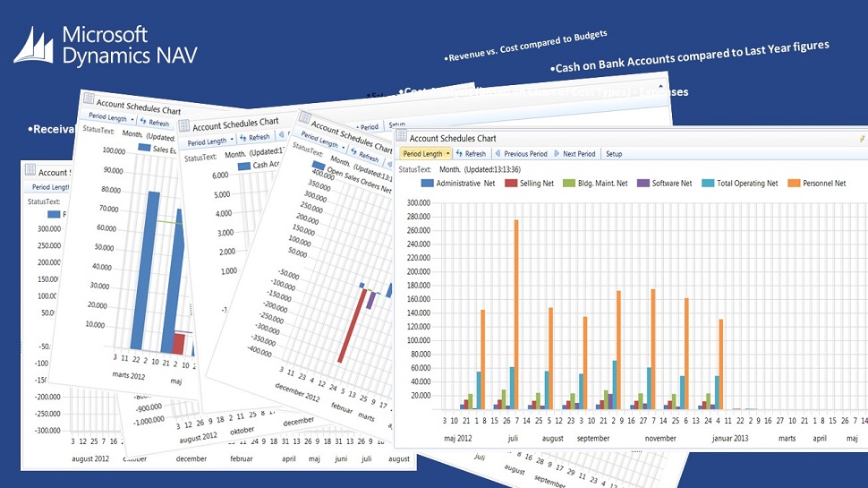The width and height of the screenshot is (868, 488).
Task: Click the 'januar 2013' axis label
Action: coord(730,438)
